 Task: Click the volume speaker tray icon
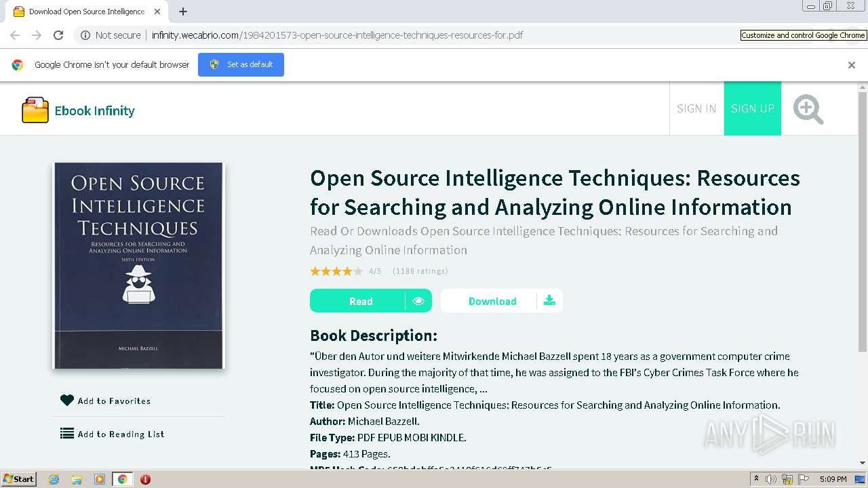click(771, 479)
